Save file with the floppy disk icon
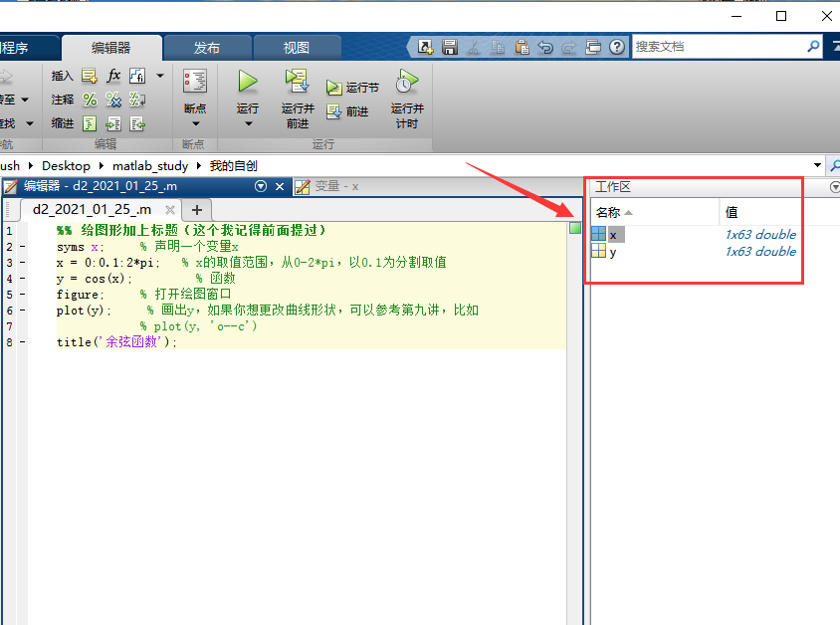The image size is (840, 625). 450,47
